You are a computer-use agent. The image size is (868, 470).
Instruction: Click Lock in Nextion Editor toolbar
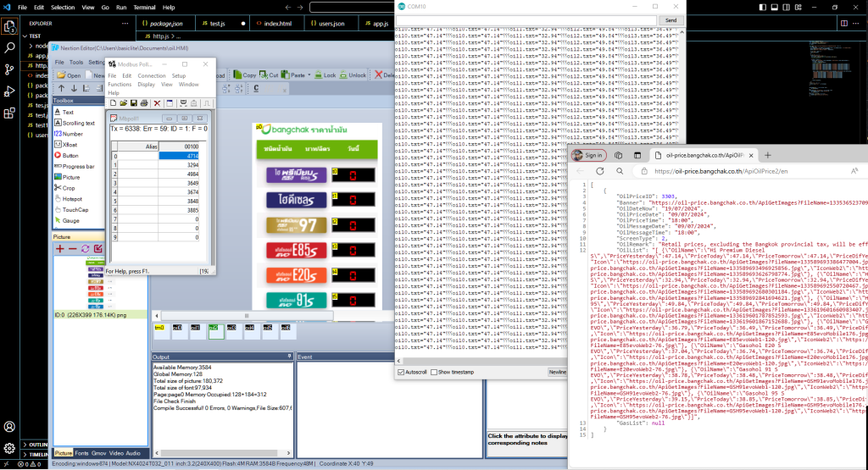click(x=325, y=75)
